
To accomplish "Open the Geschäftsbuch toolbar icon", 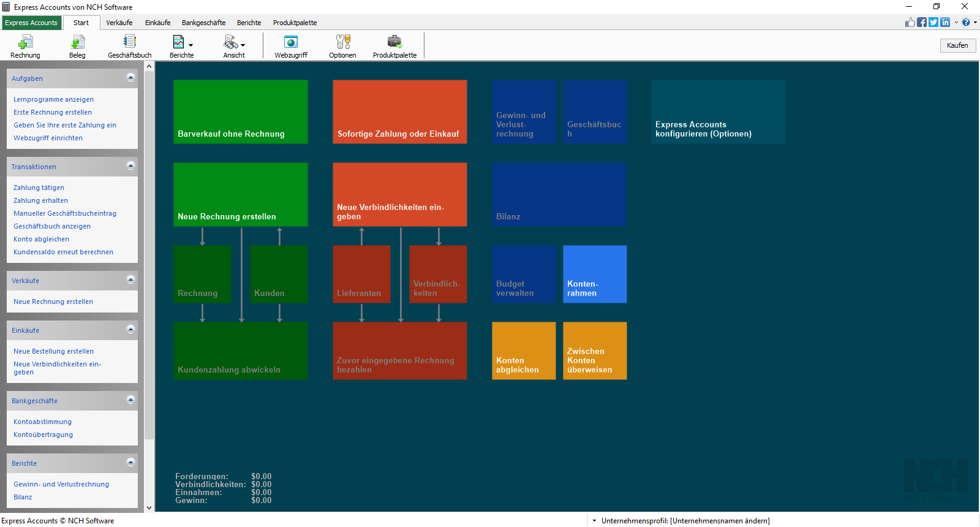I will click(130, 47).
